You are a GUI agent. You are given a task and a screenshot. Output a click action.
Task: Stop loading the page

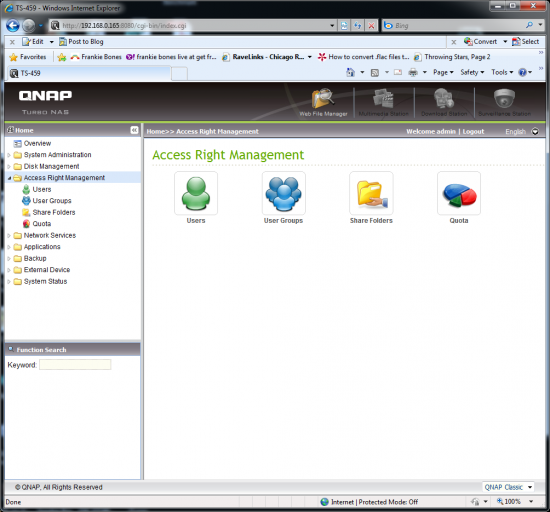[x=371, y=26]
